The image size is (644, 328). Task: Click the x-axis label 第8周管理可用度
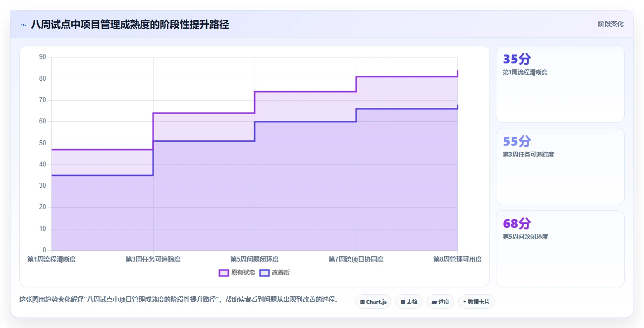coord(457,259)
